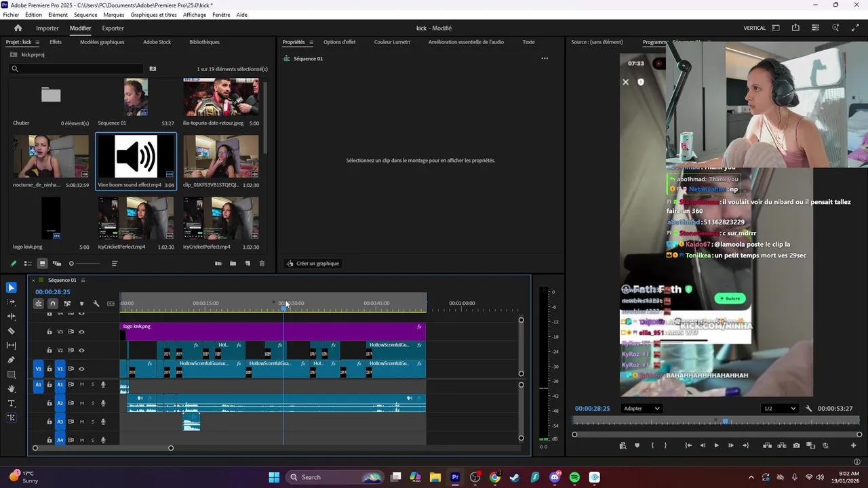Play sequence in Program monitor

click(716, 445)
